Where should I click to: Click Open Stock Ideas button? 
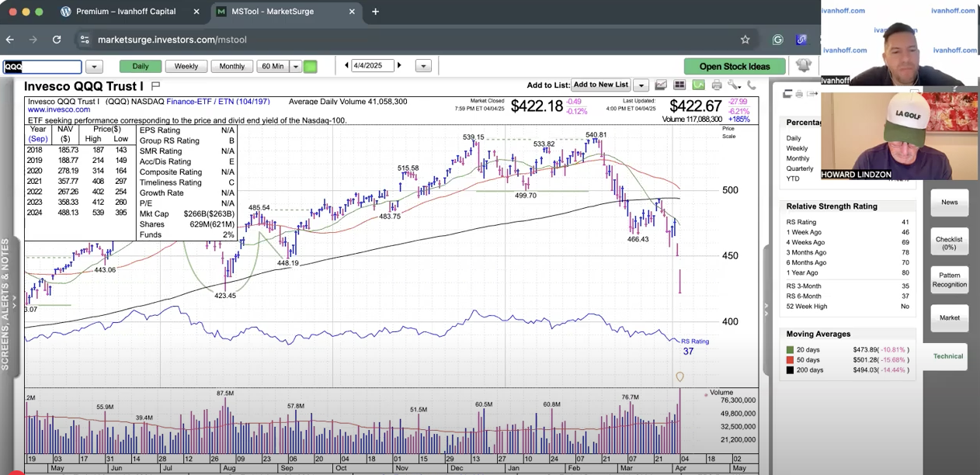pyautogui.click(x=735, y=67)
